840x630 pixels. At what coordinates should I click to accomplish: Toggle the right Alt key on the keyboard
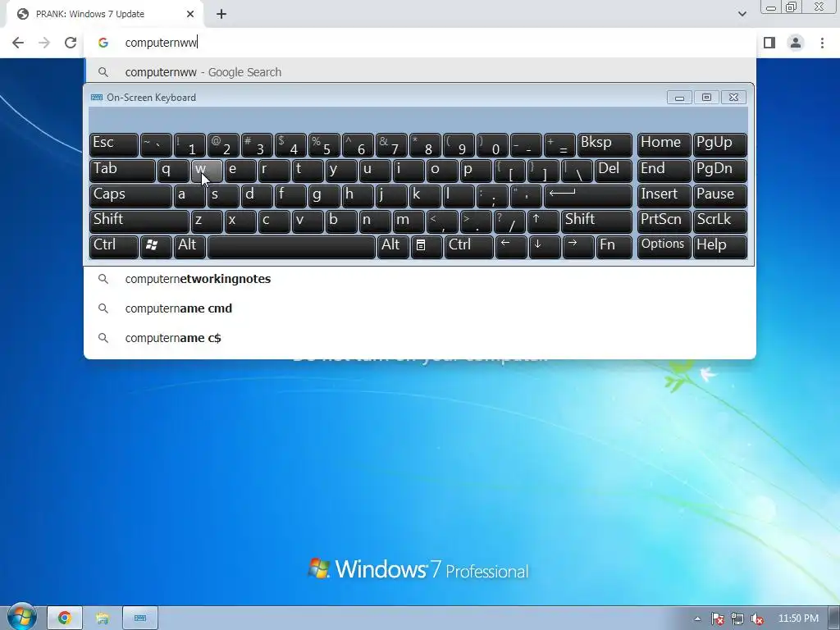(x=393, y=247)
